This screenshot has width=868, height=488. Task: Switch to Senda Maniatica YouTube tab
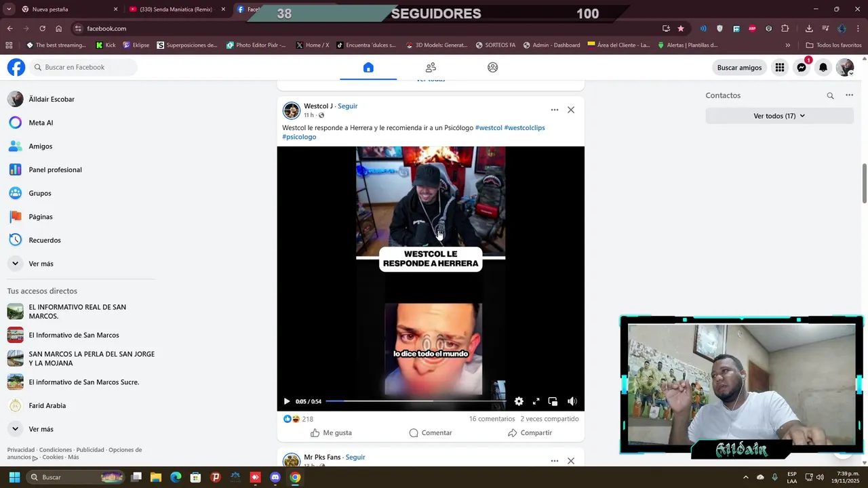coord(178,9)
